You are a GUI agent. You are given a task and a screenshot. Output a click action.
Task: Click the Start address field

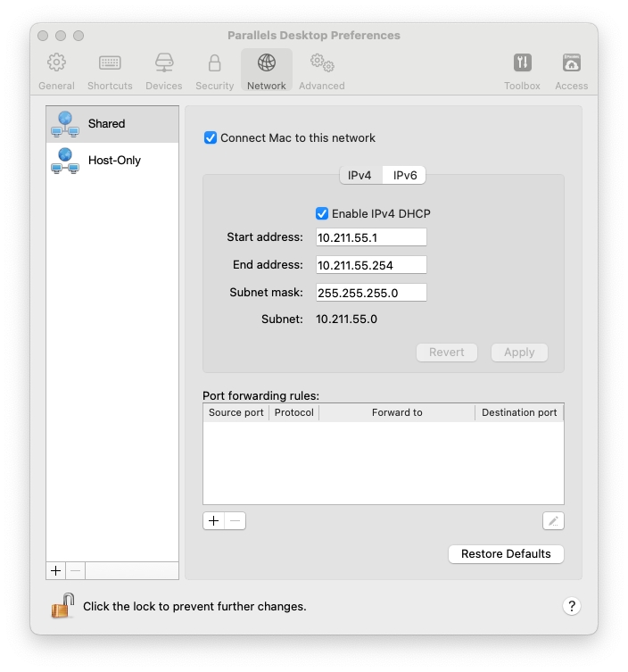click(371, 237)
